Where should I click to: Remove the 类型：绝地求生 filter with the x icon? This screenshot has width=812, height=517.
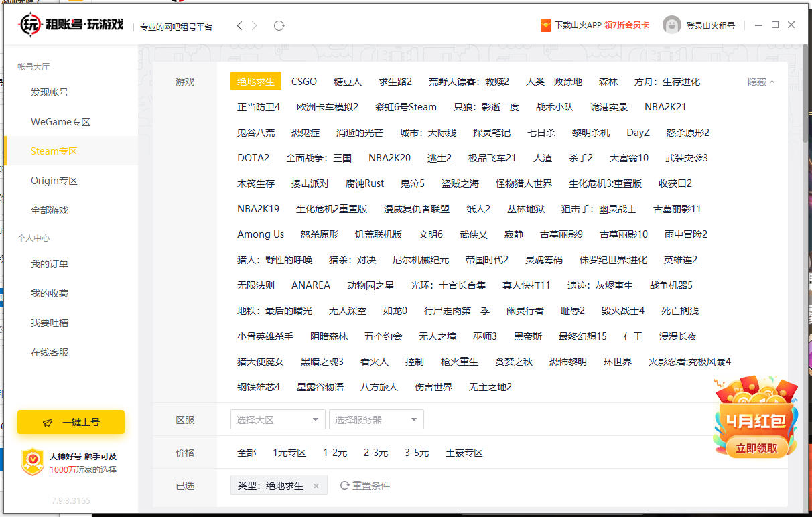point(316,486)
